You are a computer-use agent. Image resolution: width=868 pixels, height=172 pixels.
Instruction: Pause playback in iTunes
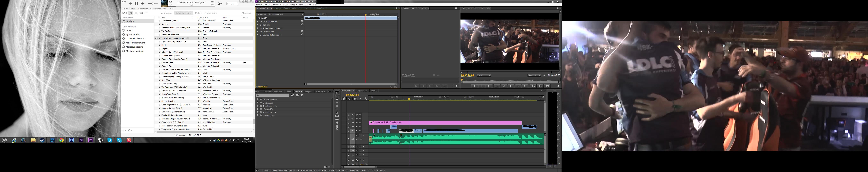point(136,3)
